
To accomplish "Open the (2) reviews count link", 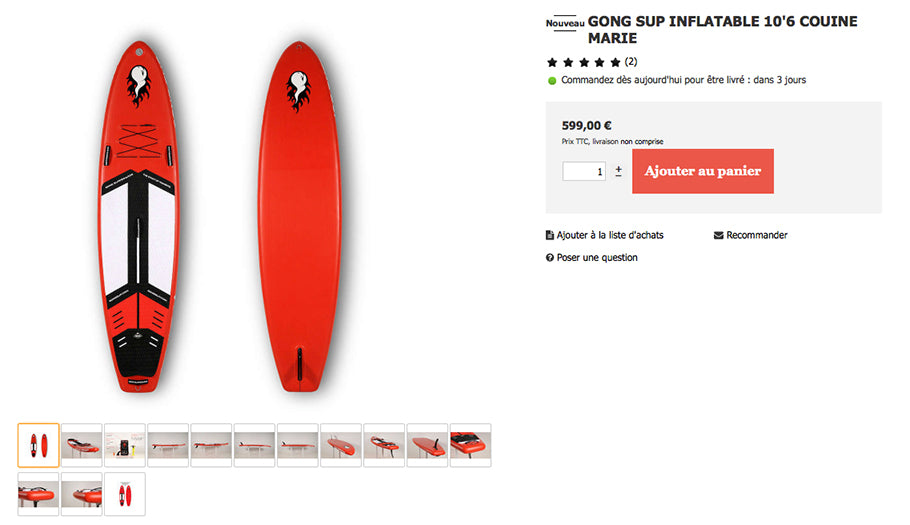I will coord(631,62).
